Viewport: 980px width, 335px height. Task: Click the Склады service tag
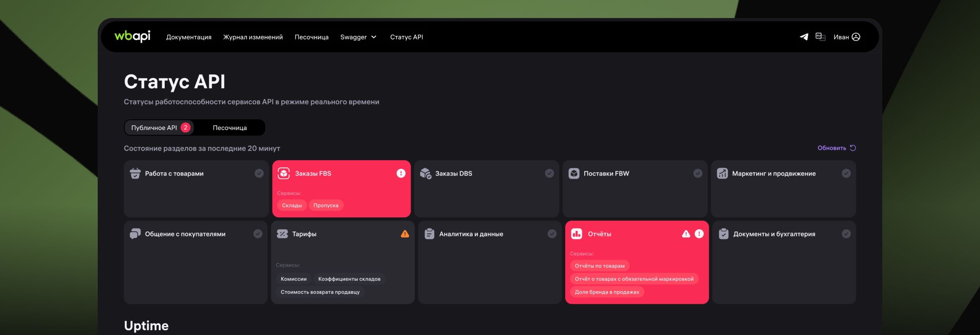coord(292,205)
